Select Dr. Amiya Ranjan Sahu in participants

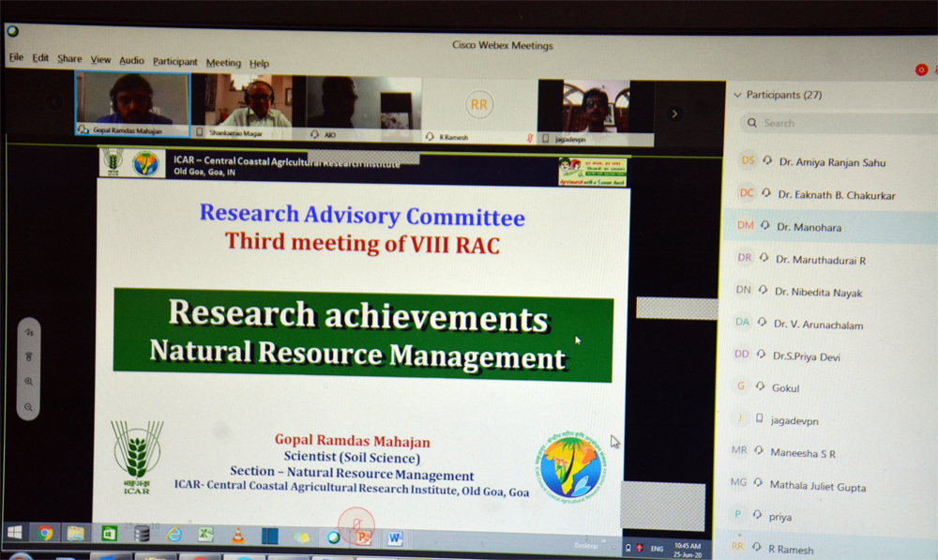[830, 161]
